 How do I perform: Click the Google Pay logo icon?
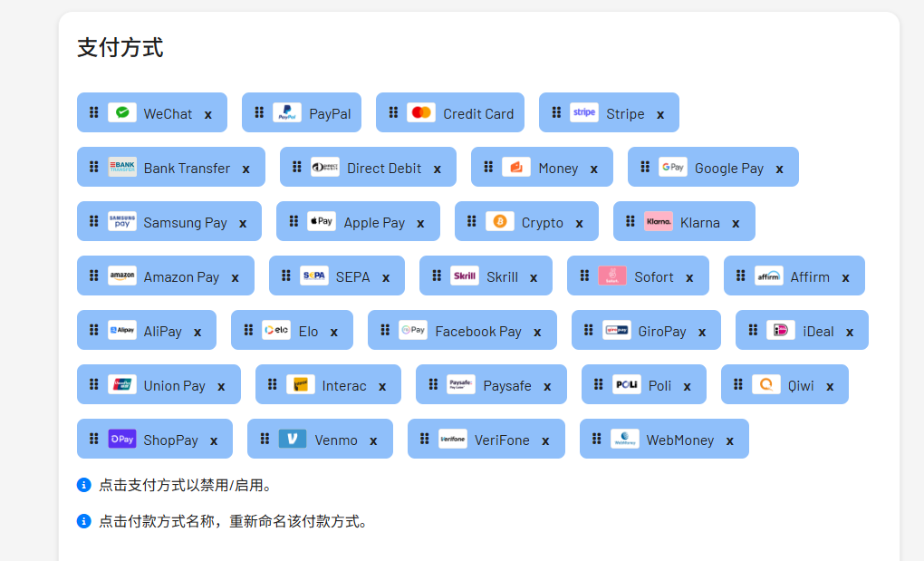[x=673, y=167]
